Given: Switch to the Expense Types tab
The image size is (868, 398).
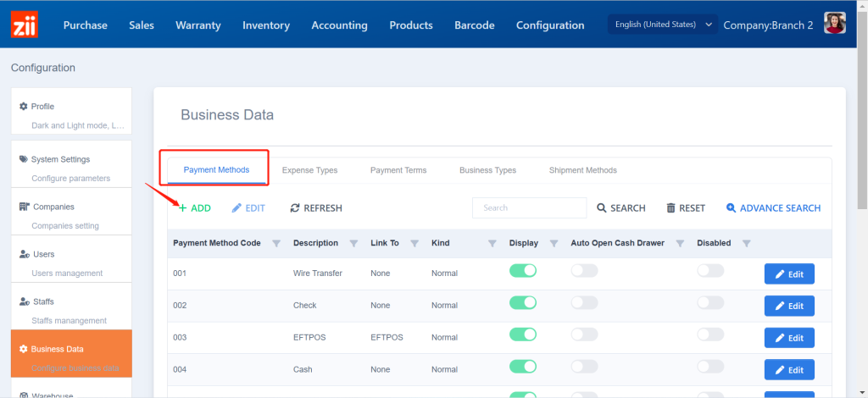Looking at the screenshot, I should tap(309, 170).
